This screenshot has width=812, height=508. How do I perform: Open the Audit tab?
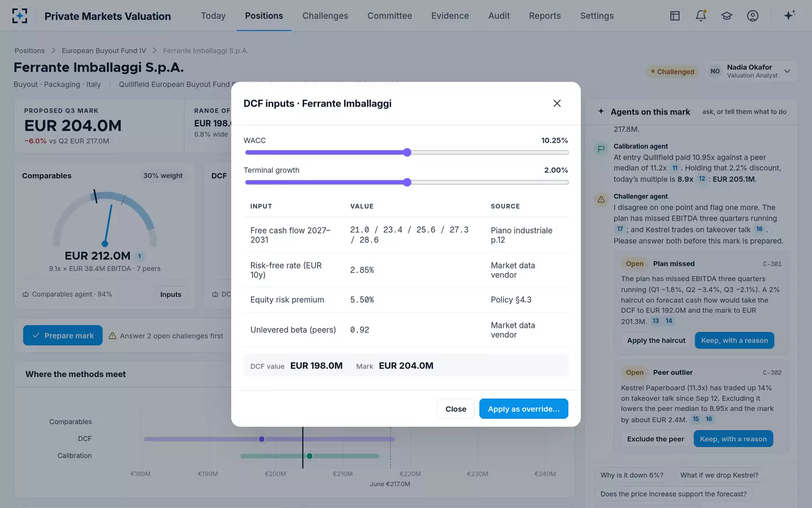pos(499,16)
